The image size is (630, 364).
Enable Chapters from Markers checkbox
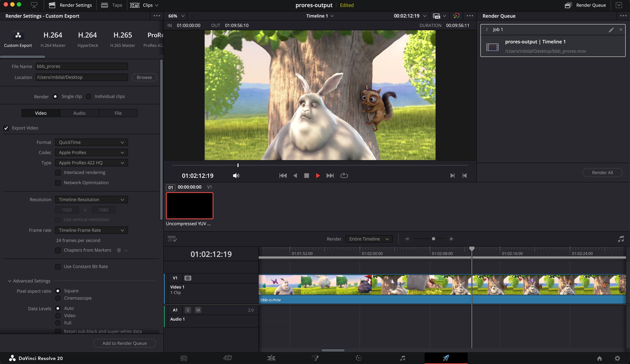point(58,250)
